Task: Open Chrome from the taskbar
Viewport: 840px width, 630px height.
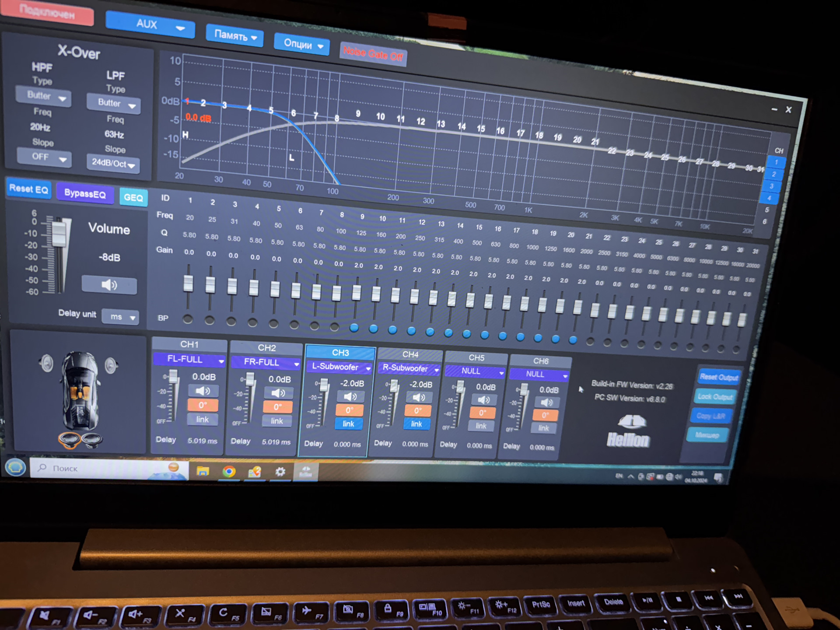Action: (x=229, y=471)
